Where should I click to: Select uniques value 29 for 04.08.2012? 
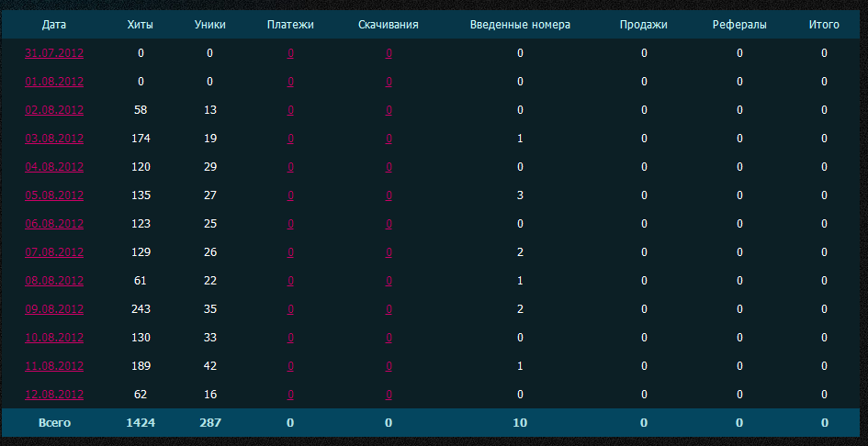pyautogui.click(x=209, y=167)
